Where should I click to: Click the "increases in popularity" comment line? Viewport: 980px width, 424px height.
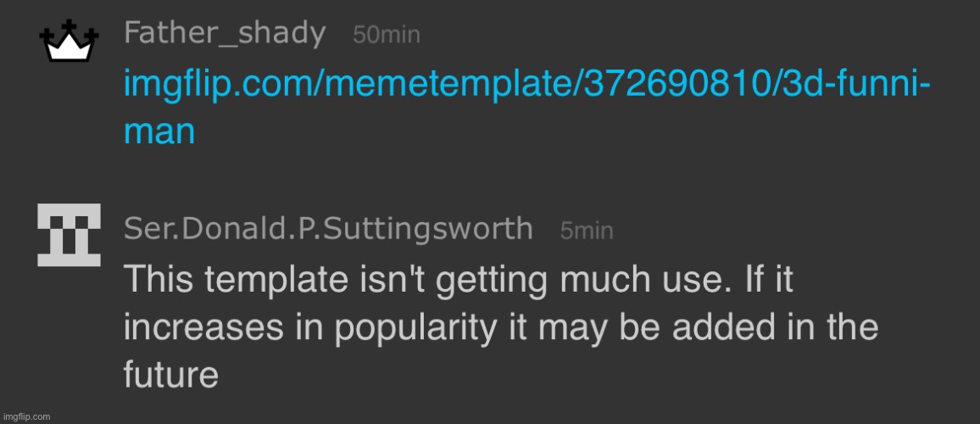500,327
